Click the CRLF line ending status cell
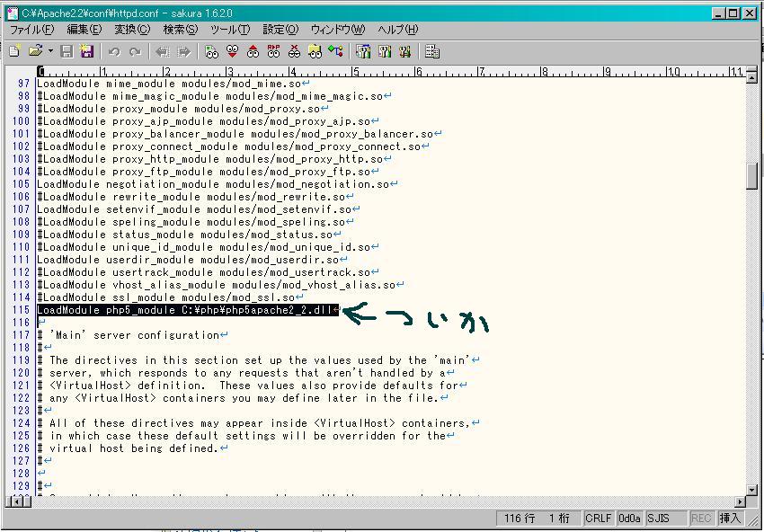The height and width of the screenshot is (532, 764). click(600, 519)
